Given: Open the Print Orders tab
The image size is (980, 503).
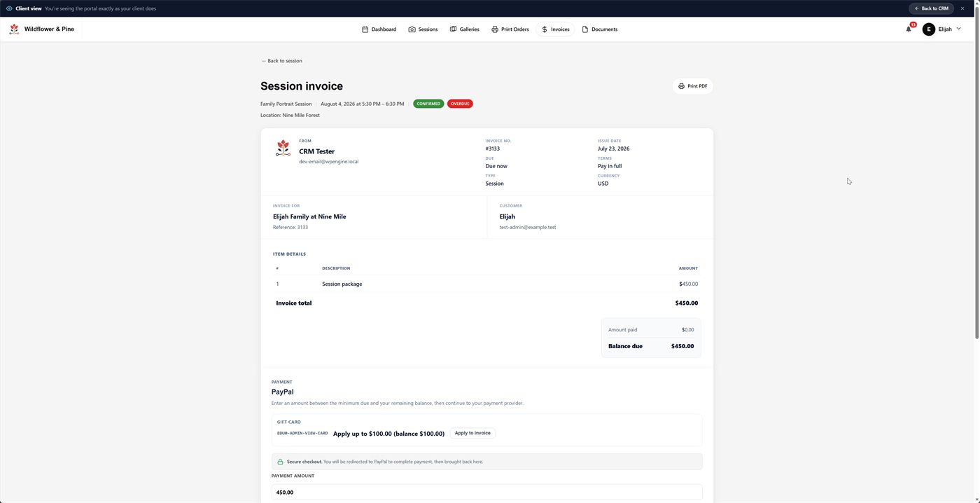Looking at the screenshot, I should click(x=510, y=29).
